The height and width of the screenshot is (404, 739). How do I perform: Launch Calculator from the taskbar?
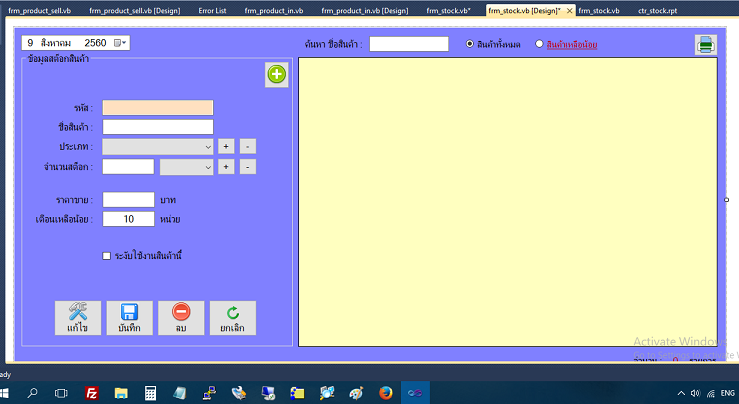coord(150,393)
